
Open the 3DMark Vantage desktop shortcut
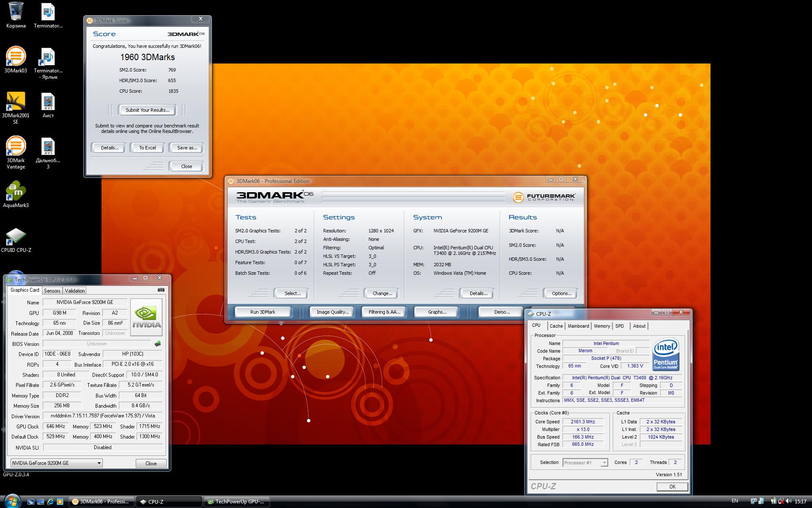pos(16,152)
